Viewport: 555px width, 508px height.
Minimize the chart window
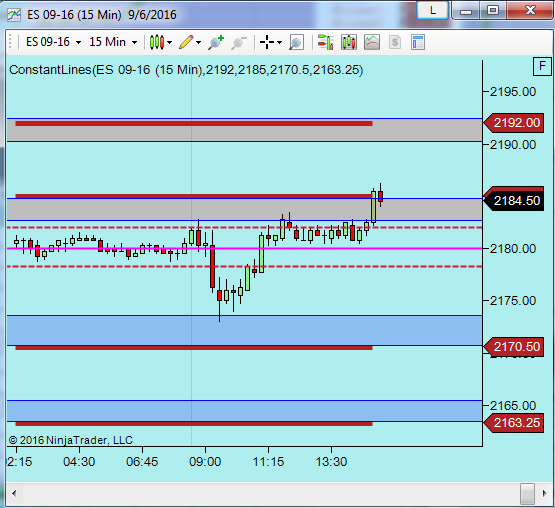coord(466,11)
